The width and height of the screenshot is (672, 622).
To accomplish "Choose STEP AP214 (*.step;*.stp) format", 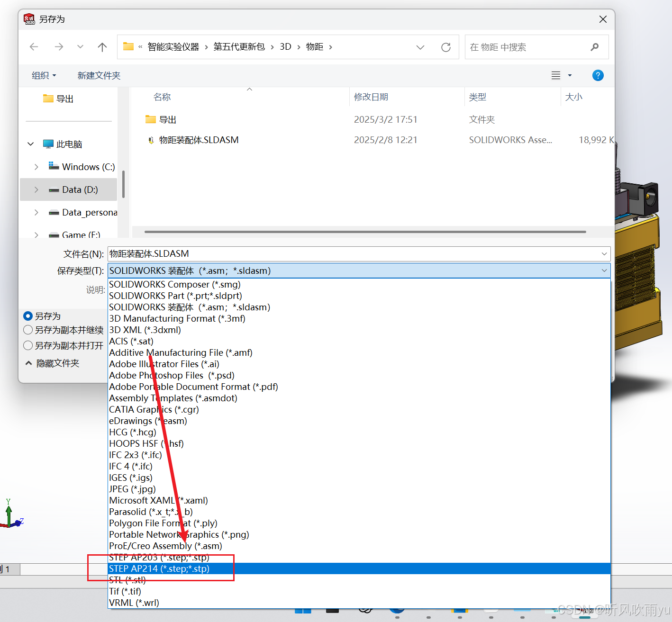I will pyautogui.click(x=359, y=568).
